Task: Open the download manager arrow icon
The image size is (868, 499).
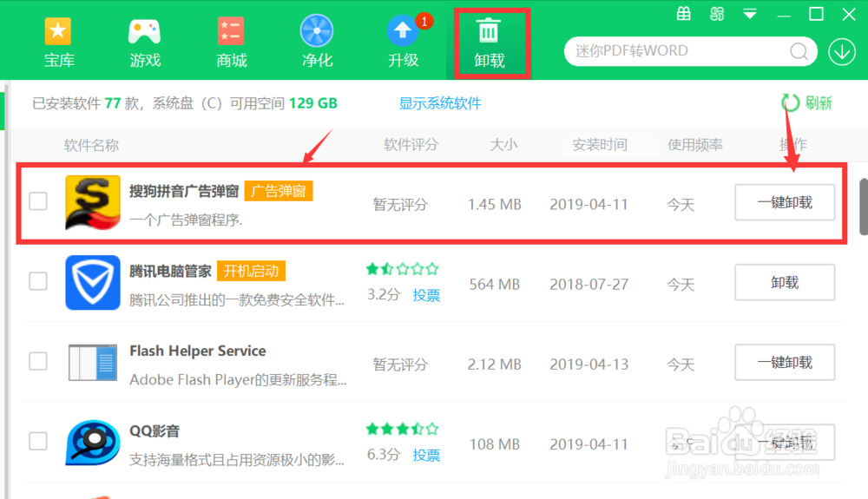Action: 842,52
